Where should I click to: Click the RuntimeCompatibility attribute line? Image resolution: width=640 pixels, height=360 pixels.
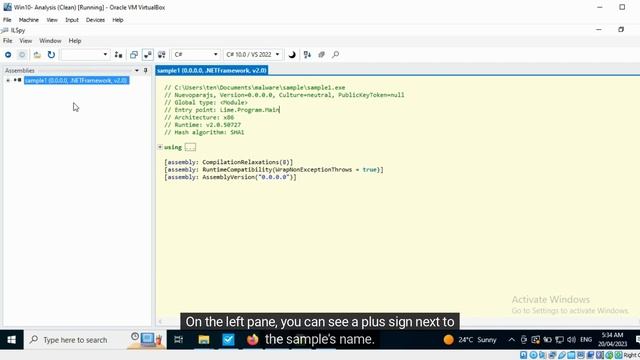(274, 169)
